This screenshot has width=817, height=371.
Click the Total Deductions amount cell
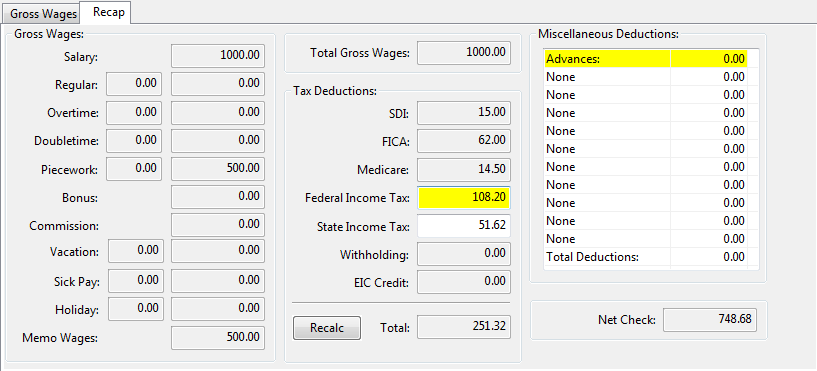pyautogui.click(x=709, y=257)
